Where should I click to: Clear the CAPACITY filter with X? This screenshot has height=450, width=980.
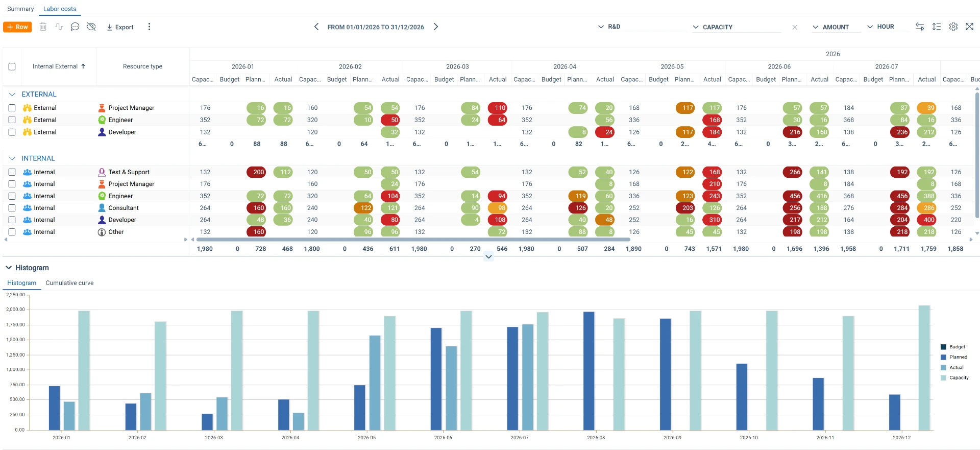coord(795,27)
